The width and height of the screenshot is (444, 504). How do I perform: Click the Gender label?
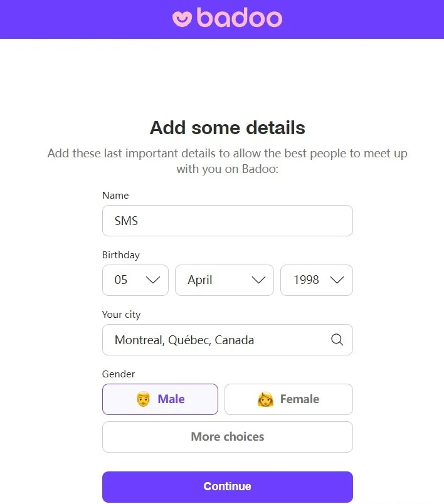tap(119, 374)
